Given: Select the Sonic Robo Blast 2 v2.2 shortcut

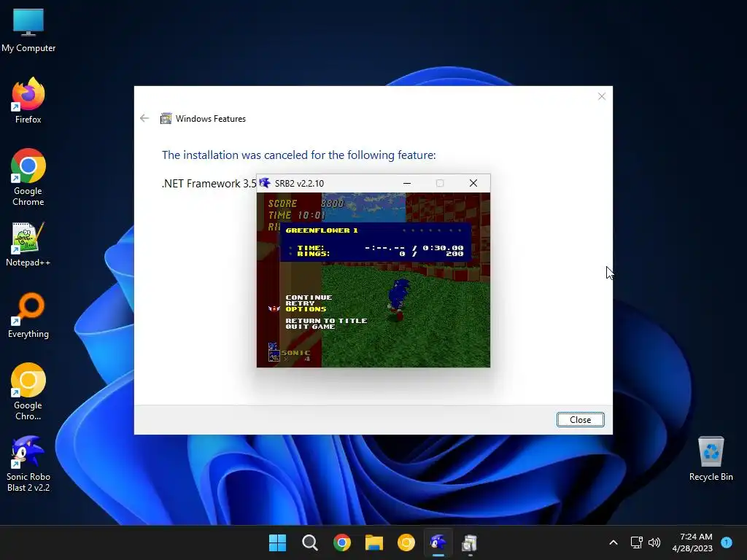Looking at the screenshot, I should (28, 464).
